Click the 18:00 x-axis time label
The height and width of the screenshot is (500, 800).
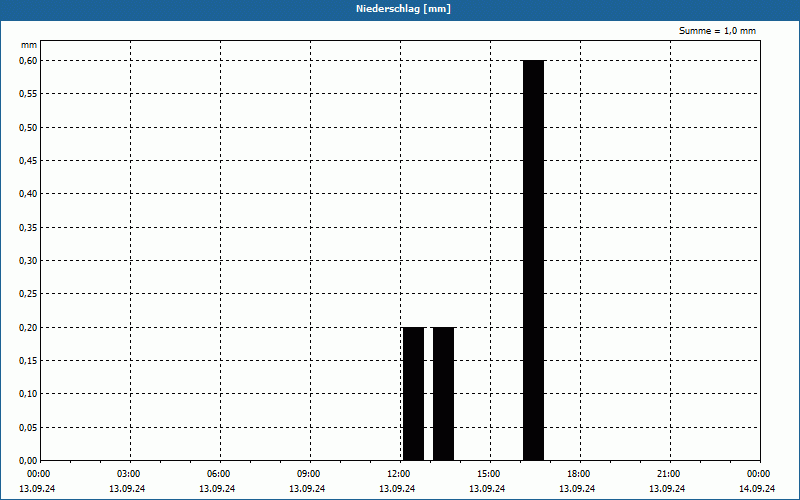(x=580, y=474)
